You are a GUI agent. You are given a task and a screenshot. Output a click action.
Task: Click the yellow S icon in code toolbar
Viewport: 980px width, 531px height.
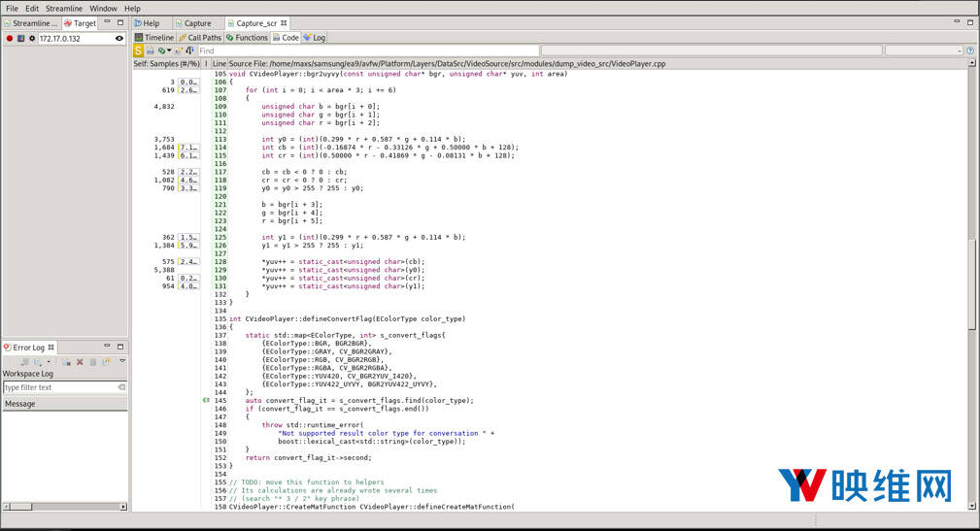(139, 50)
